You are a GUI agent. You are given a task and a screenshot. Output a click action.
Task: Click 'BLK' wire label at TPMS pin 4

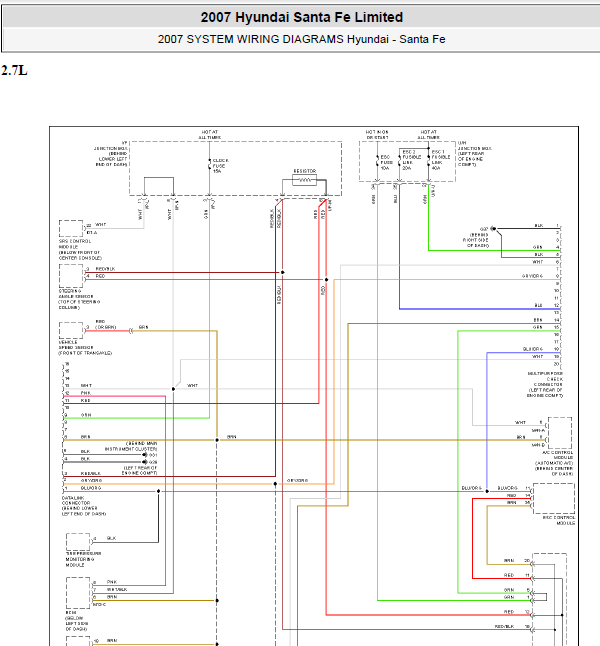point(111,538)
